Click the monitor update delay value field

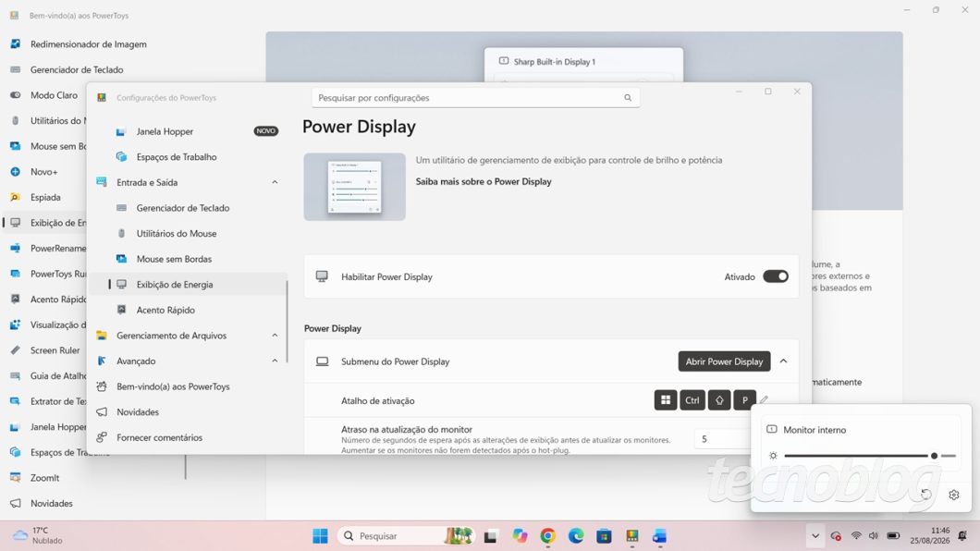click(x=722, y=439)
